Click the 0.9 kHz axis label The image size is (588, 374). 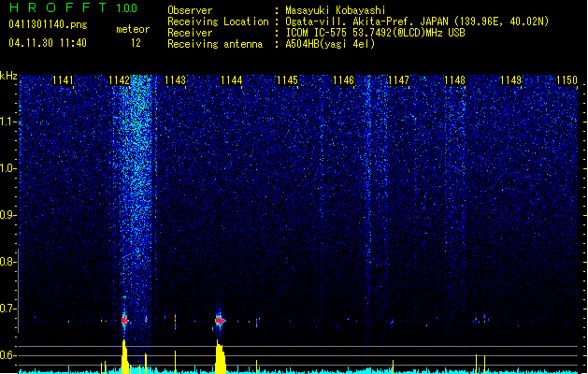[7, 215]
